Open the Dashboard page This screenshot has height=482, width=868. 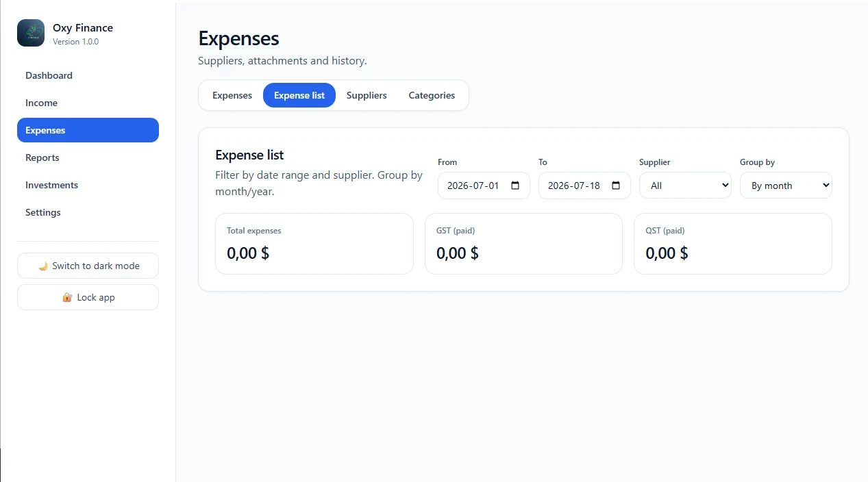pos(88,75)
